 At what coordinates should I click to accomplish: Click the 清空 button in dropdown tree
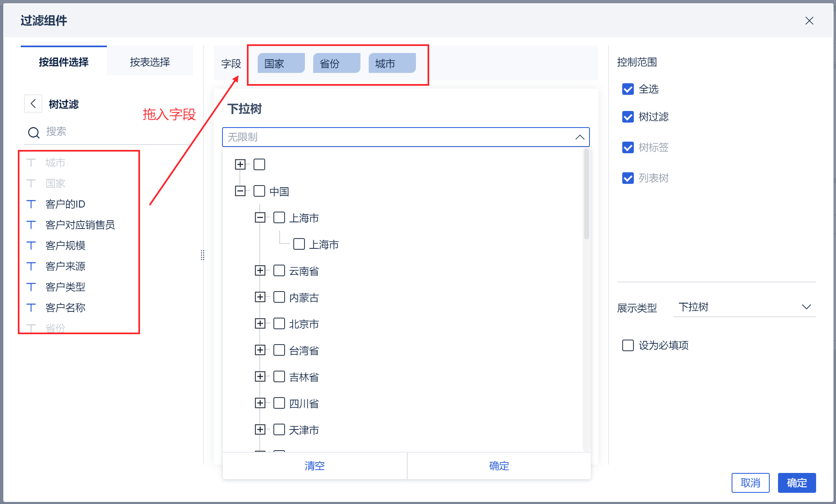pyautogui.click(x=314, y=465)
